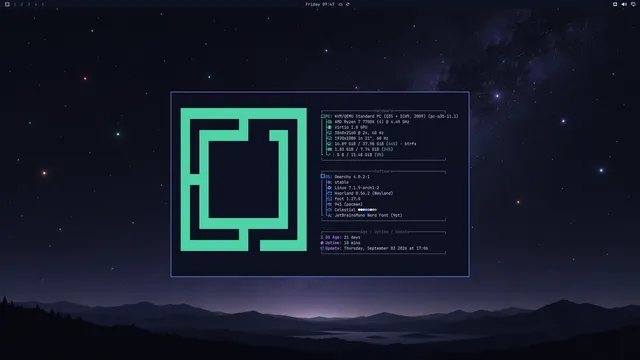Open the Omarchy menu icon in top bar
Viewport: 640px width, 360px height.
click(x=7, y=4)
